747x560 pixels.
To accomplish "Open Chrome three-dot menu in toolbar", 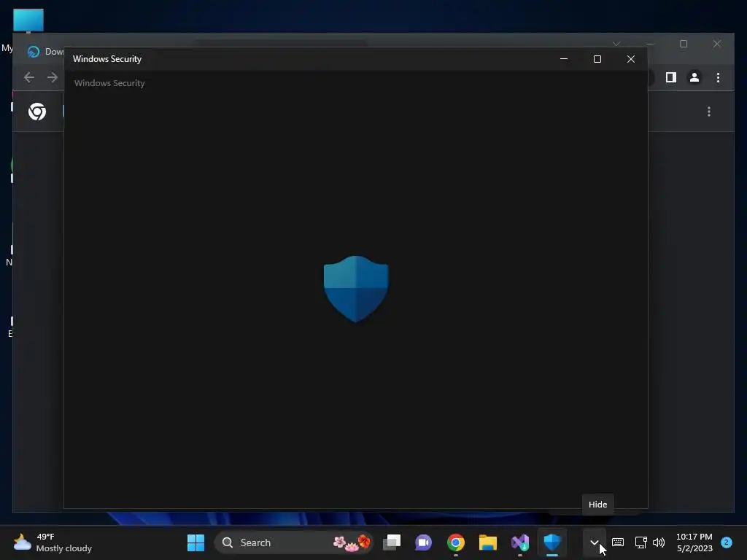I will click(718, 77).
